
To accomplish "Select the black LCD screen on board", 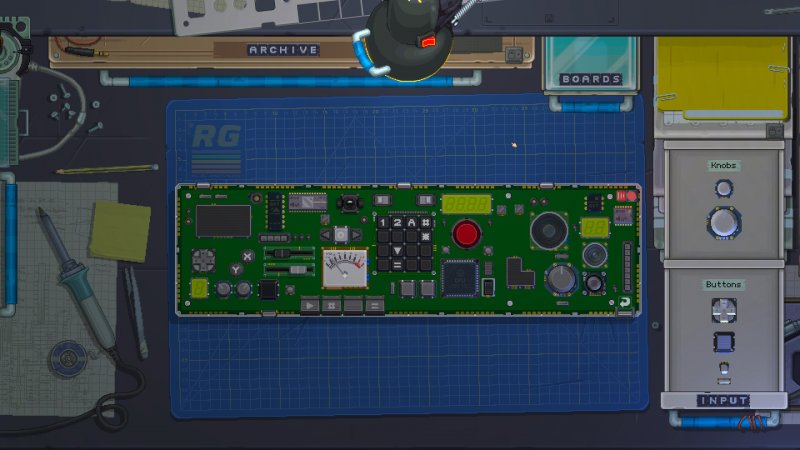I will coord(223,221).
